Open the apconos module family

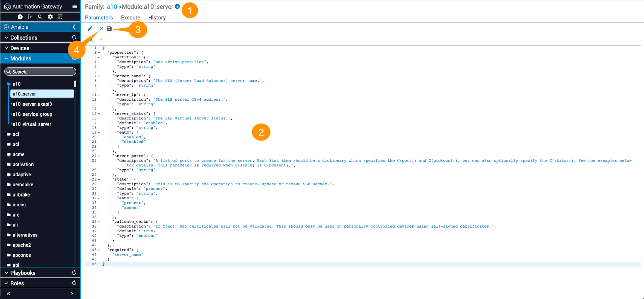[x=22, y=255]
